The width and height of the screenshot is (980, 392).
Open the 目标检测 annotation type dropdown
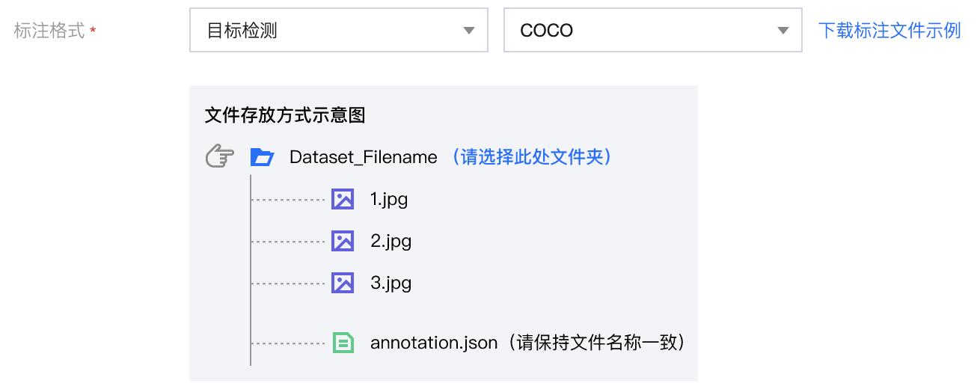339,31
